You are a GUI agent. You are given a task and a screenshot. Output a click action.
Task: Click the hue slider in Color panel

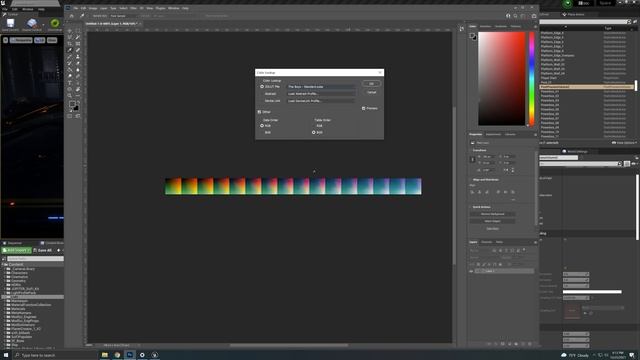532,79
